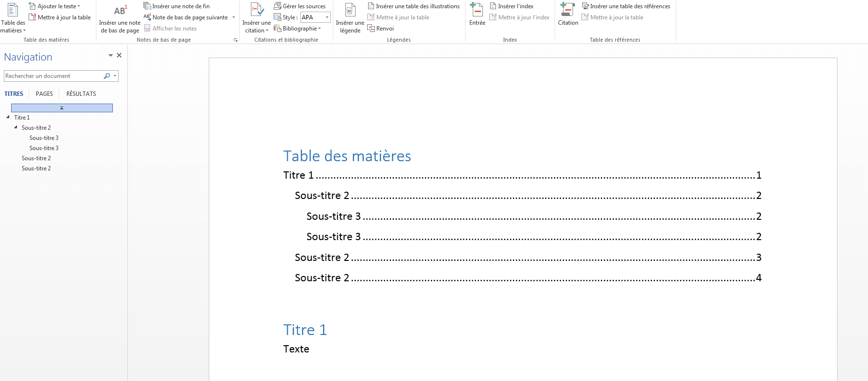868x381 pixels.
Task: Click Table des matières heading in document
Action: 347,156
